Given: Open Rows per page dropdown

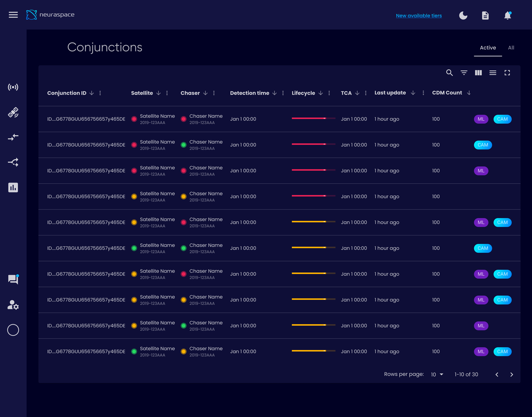Looking at the screenshot, I should [x=437, y=375].
